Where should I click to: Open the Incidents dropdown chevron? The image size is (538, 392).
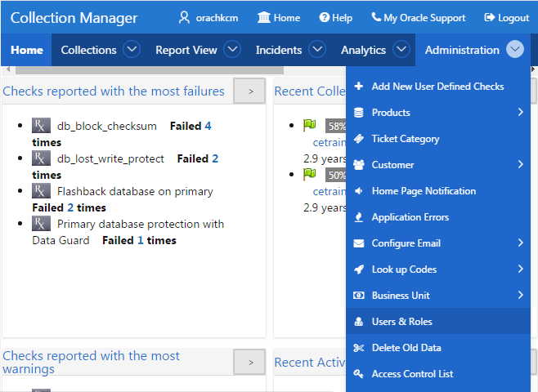[317, 49]
